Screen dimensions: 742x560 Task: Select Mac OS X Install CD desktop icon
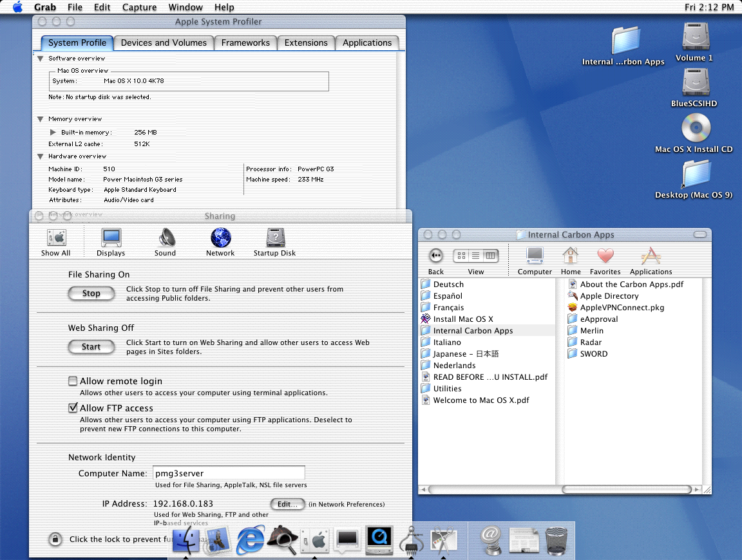696,127
